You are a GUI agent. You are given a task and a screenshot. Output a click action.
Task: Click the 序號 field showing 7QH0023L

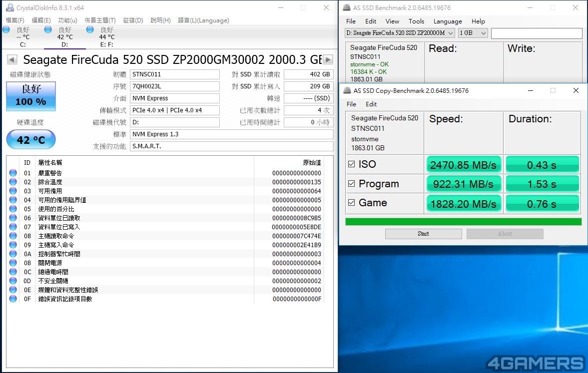tap(175, 86)
